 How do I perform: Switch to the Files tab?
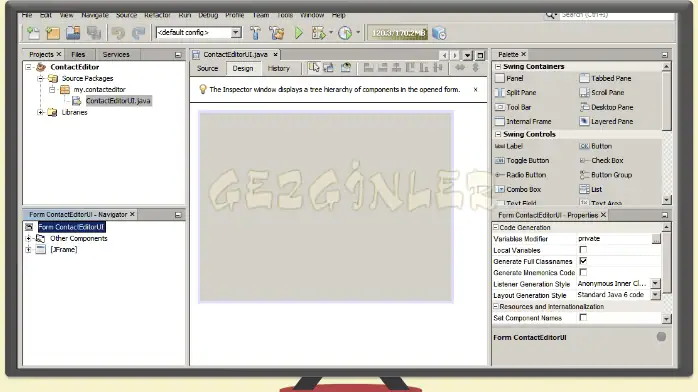click(x=78, y=54)
